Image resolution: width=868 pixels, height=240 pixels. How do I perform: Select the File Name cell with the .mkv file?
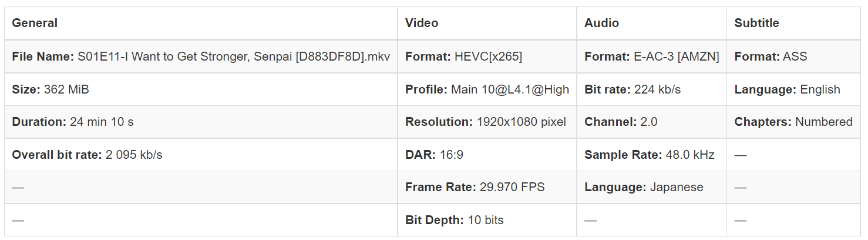(201, 57)
